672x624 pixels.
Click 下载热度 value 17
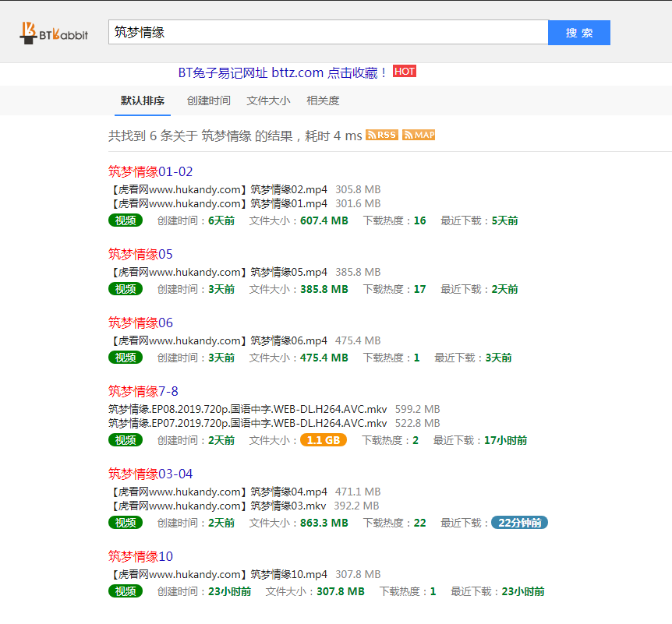[419, 289]
